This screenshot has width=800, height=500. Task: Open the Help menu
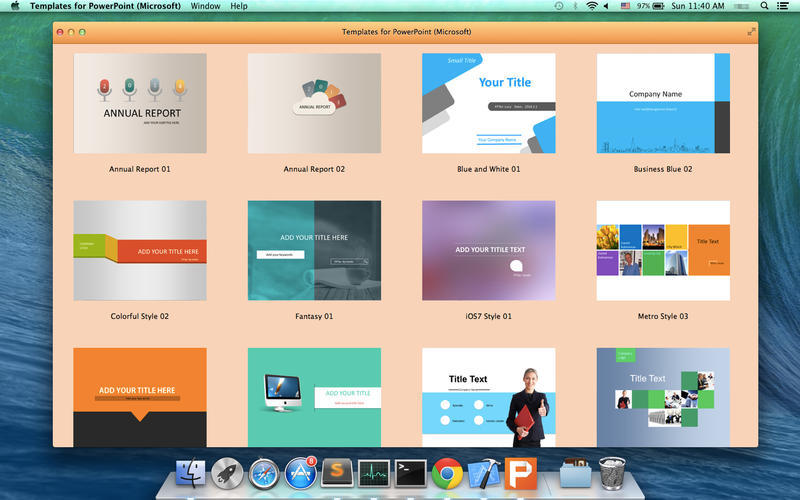coord(239,6)
